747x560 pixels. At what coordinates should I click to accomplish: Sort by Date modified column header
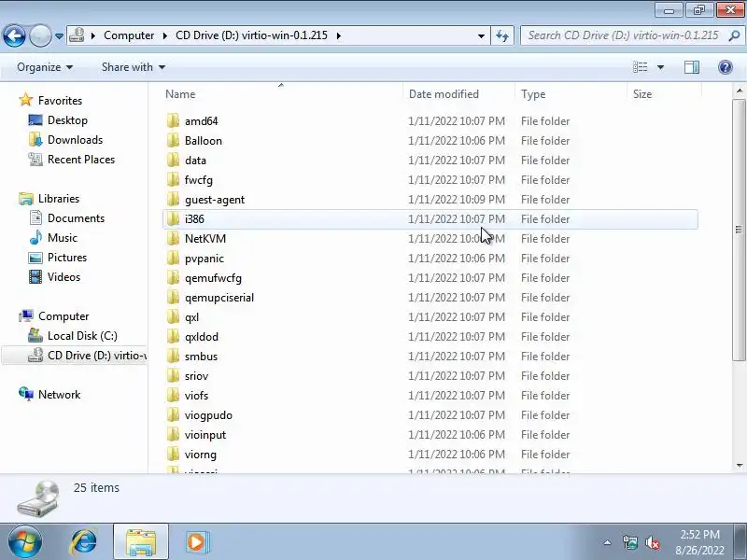(459, 94)
